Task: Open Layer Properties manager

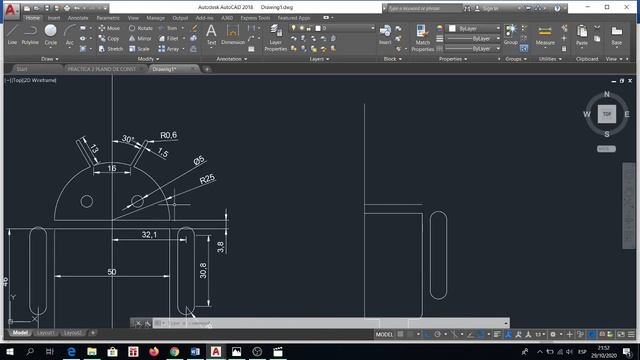Action: coord(276,38)
